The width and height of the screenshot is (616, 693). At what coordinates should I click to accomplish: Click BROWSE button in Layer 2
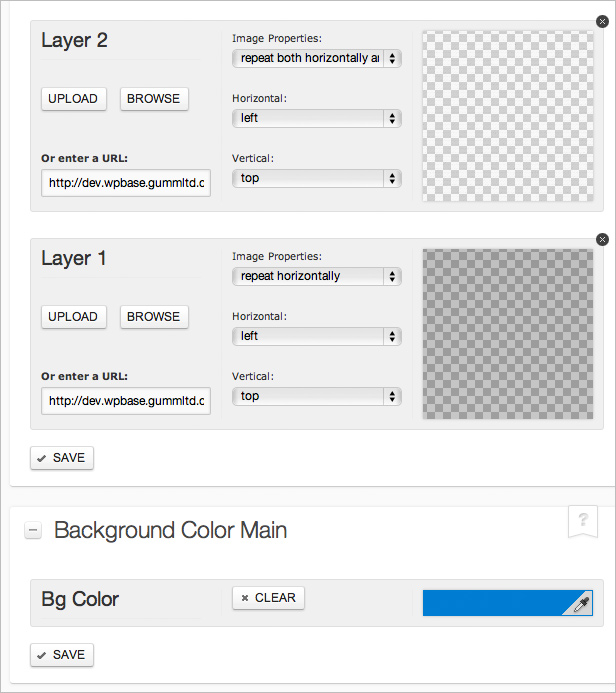[x=154, y=99]
